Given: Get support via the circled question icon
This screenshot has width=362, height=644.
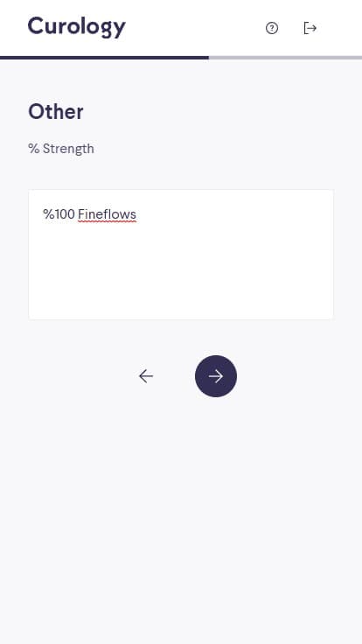Looking at the screenshot, I should (x=272, y=28).
